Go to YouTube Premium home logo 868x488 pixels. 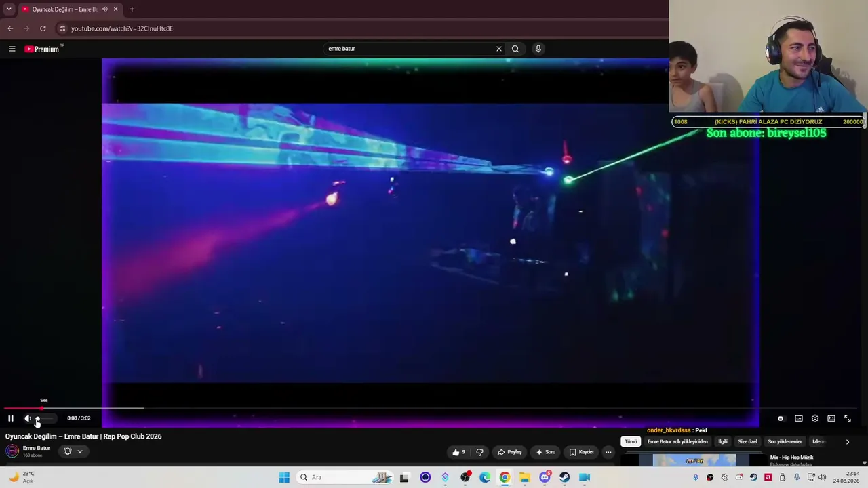point(43,49)
